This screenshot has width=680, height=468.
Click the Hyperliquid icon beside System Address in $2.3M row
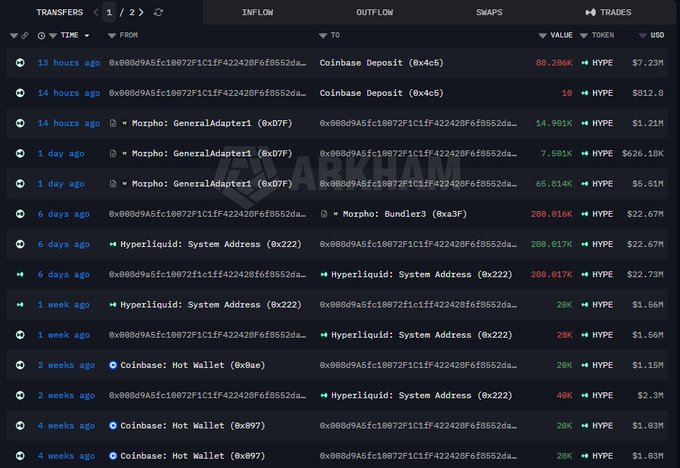pyautogui.click(x=324, y=396)
